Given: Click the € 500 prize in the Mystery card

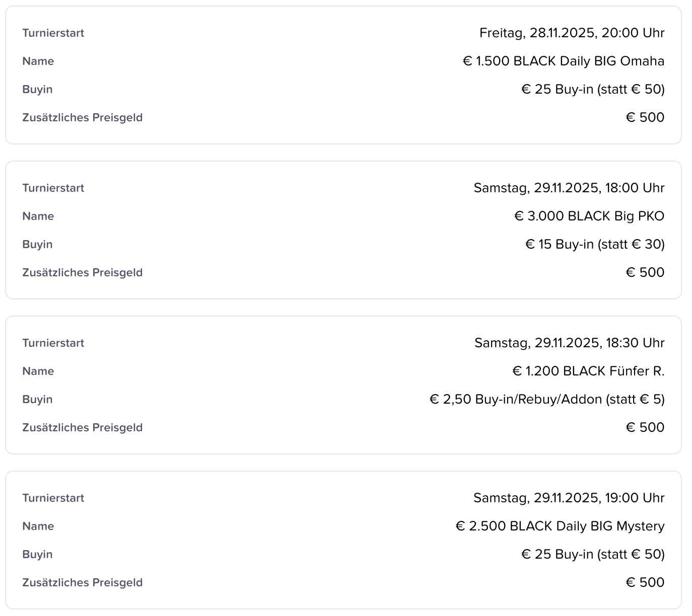Looking at the screenshot, I should (645, 583).
